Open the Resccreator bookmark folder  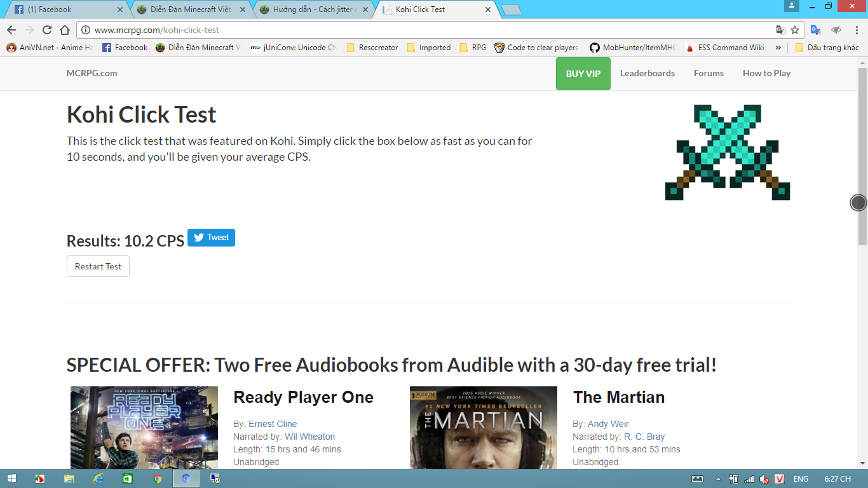[x=372, y=48]
